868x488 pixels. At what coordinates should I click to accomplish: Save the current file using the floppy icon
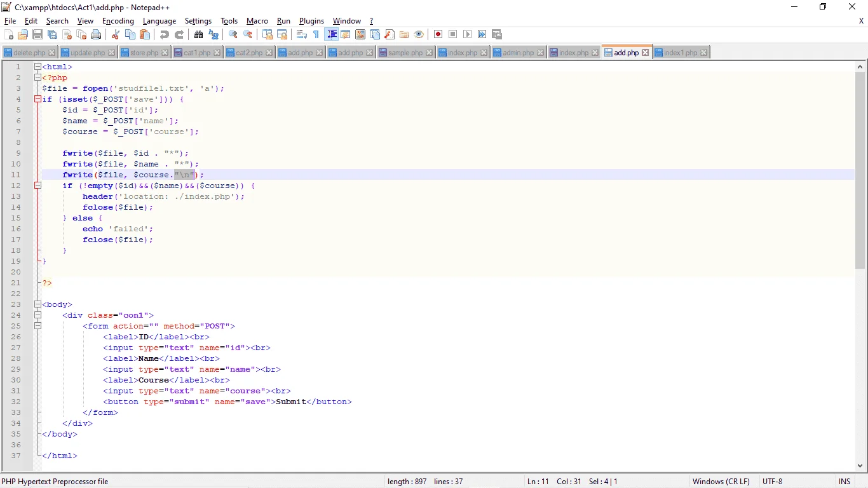37,34
